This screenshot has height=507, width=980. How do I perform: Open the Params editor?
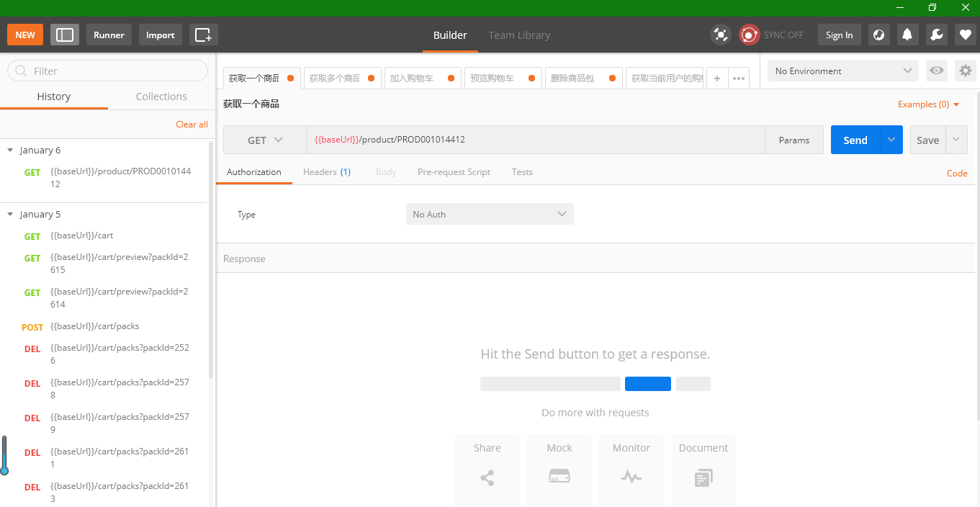pos(794,140)
